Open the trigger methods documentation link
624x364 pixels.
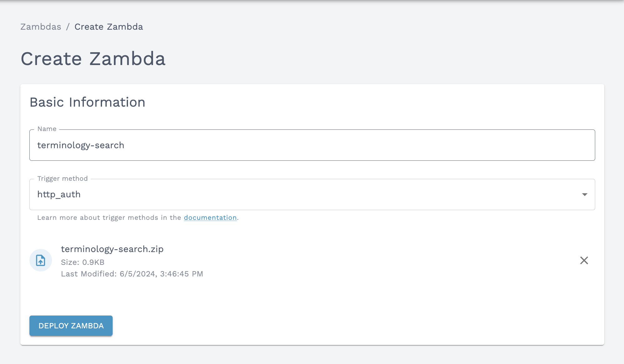click(x=210, y=217)
